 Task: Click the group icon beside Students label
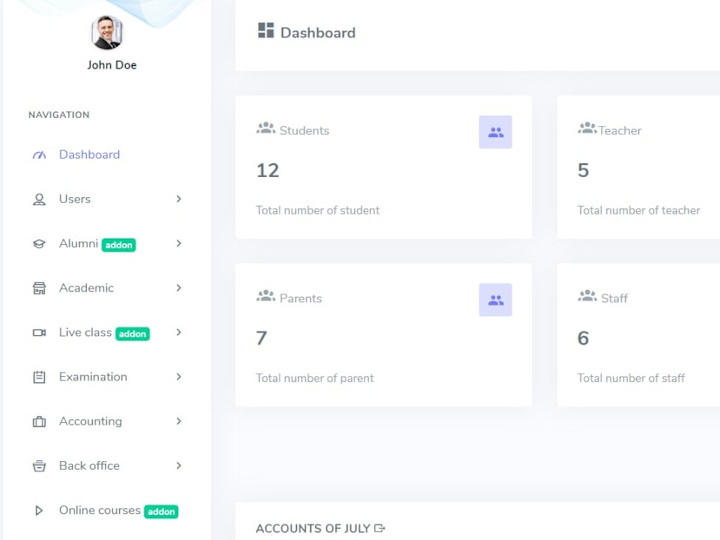pos(266,128)
